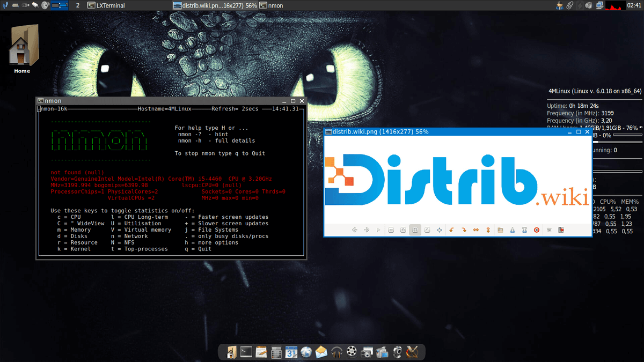Click the user tray icon in panel
This screenshot has height=362, width=644.
(x=560, y=5)
